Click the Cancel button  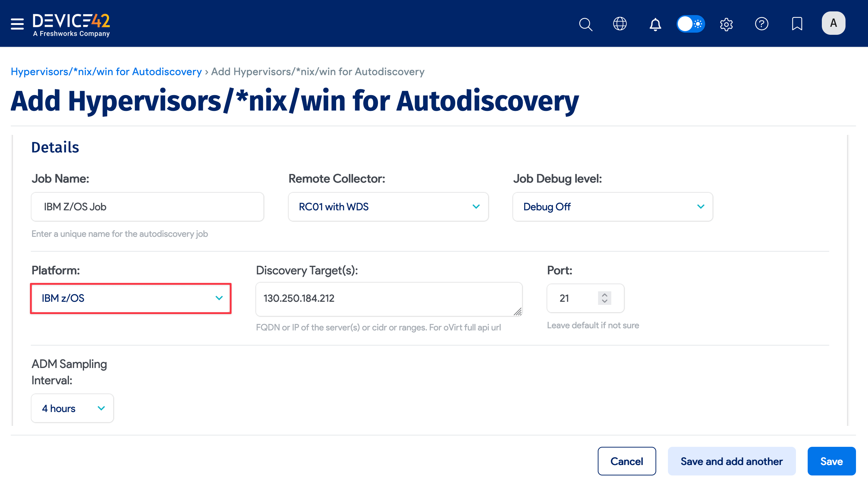point(627,461)
